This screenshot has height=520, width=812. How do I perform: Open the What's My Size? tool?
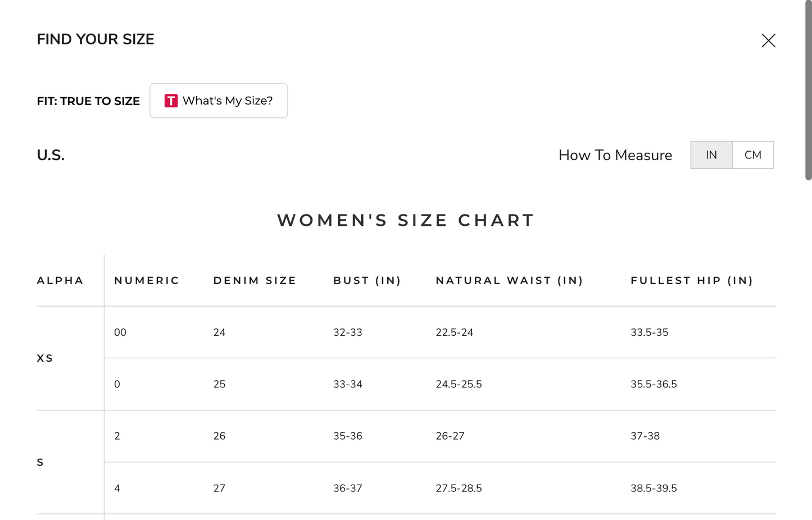pos(219,101)
